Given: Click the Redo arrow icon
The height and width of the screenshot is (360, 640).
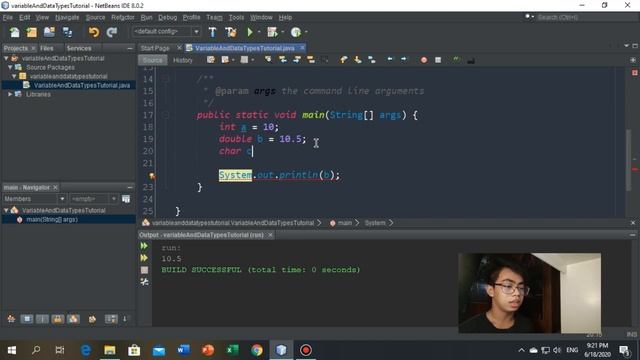Looking at the screenshot, I should (112, 32).
